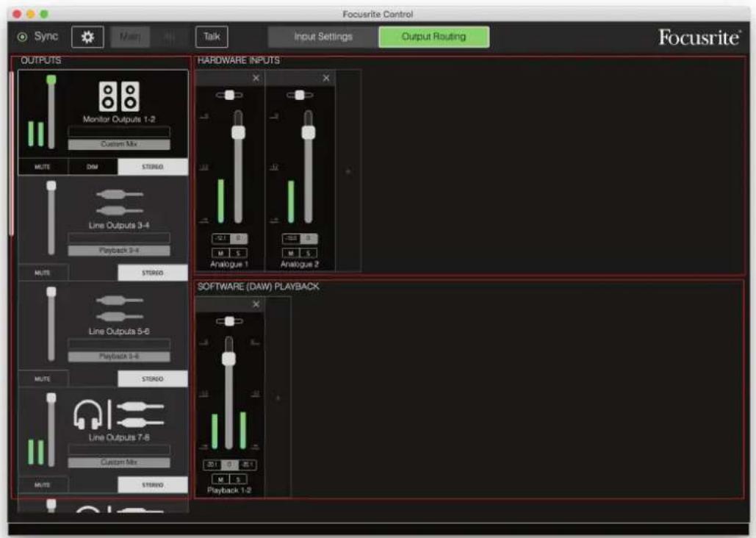
Task: Click Monitor Outputs 1-2 volume fader
Action: [x=51, y=79]
